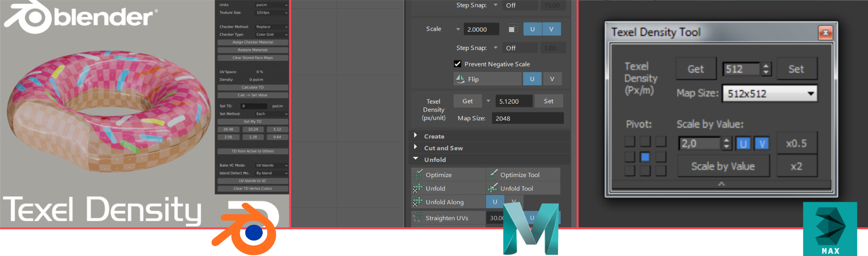Open the Map Size 512x512 combo box

[x=770, y=94]
